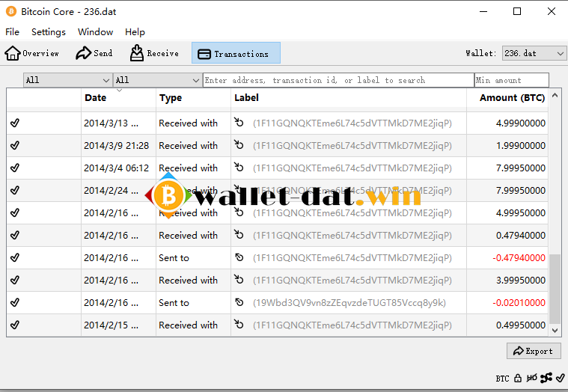The width and height of the screenshot is (568, 392).
Task: Select the 3.99950000 amount cell
Action: pyautogui.click(x=507, y=280)
